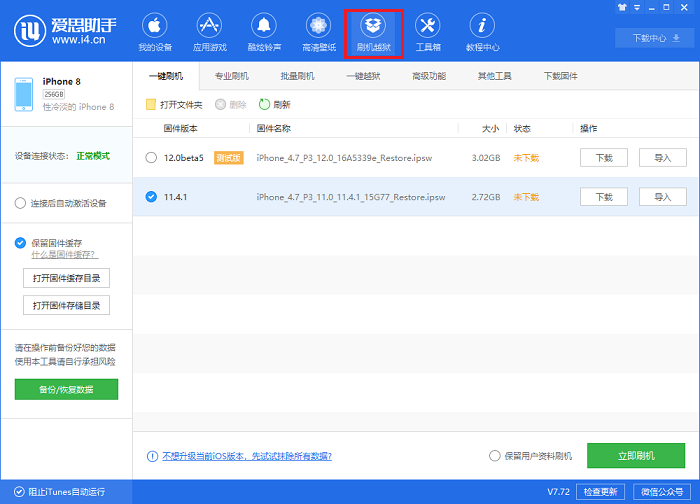700x504 pixels.
Task: Click the 删除 delete icon
Action: pos(220,104)
